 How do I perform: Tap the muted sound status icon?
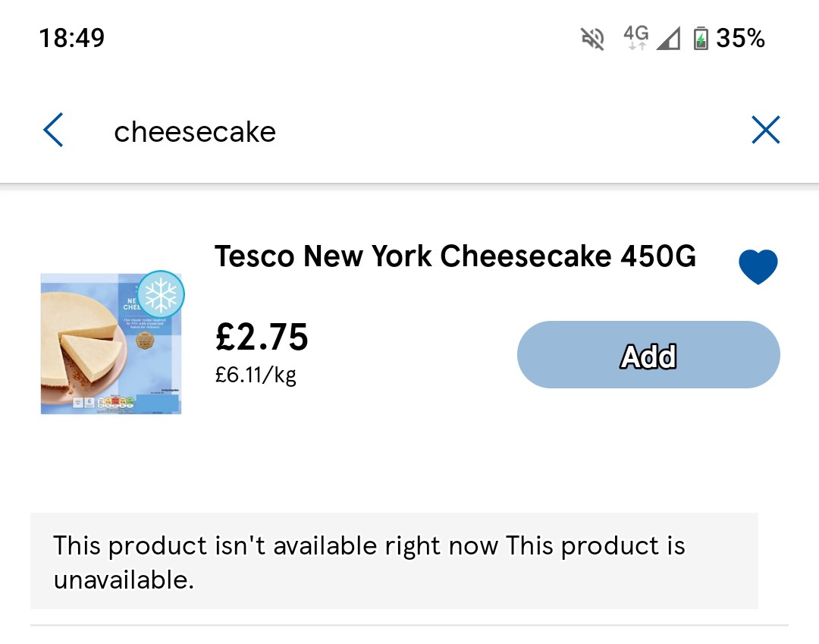pyautogui.click(x=592, y=38)
